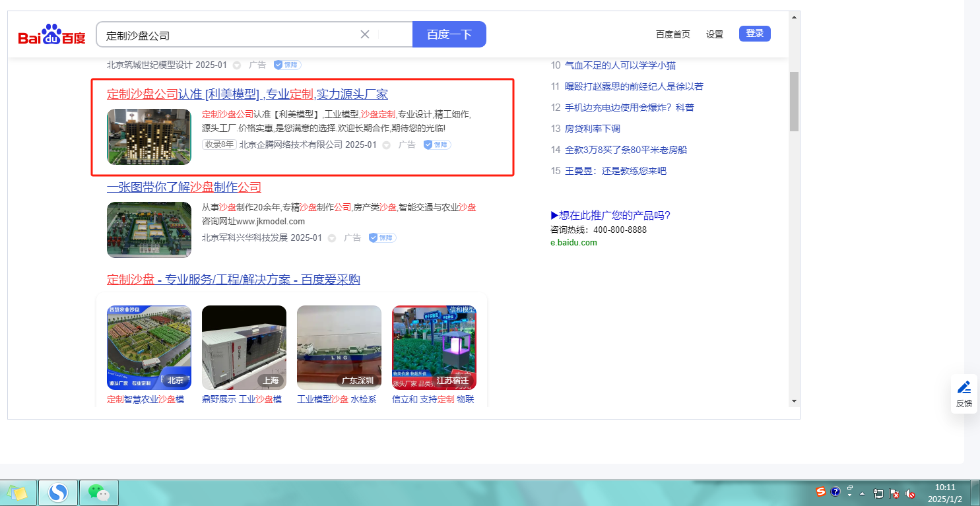This screenshot has width=980, height=506.
Task: Open the sticky notes app in the taskbar
Action: click(x=17, y=493)
